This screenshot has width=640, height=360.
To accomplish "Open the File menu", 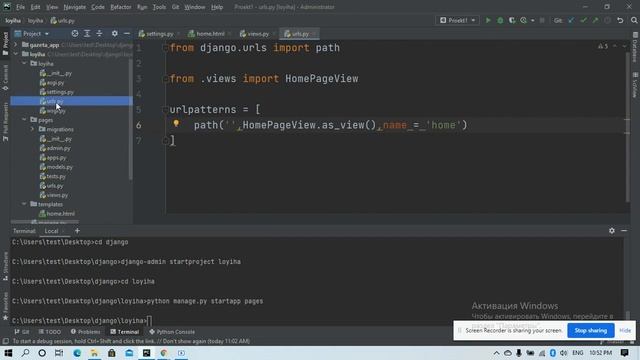I will (x=20, y=7).
